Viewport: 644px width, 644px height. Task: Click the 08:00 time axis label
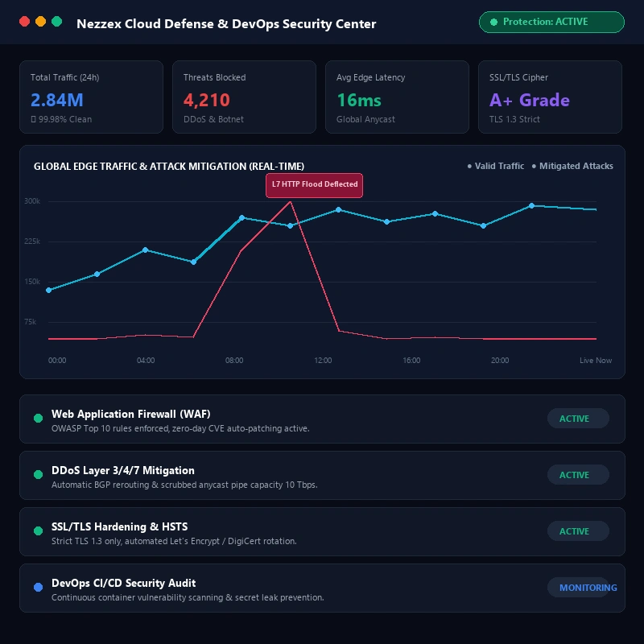click(x=234, y=360)
